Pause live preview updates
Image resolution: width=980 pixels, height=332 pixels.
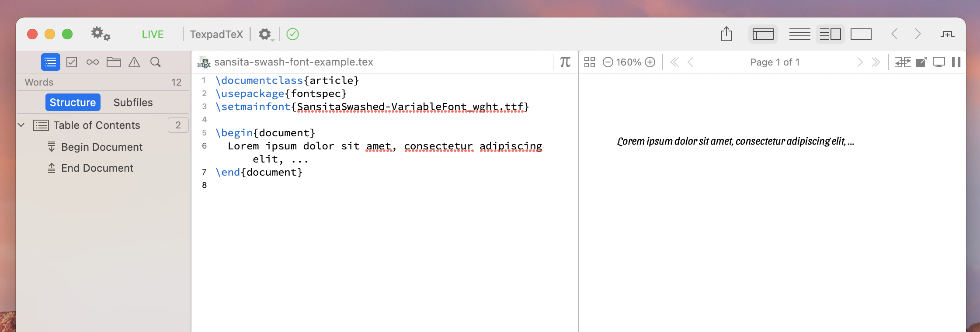pyautogui.click(x=956, y=62)
